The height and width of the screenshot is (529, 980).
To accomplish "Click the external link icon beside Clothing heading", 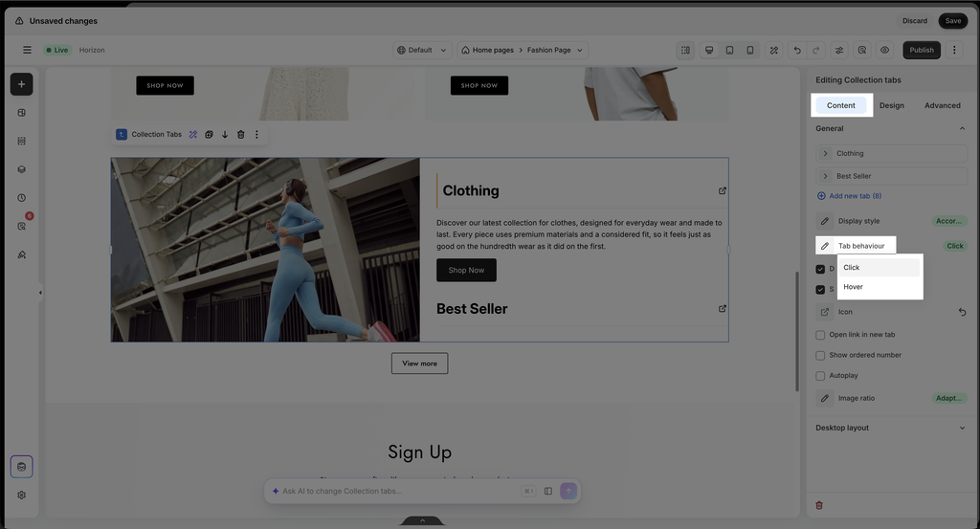I will click(722, 190).
